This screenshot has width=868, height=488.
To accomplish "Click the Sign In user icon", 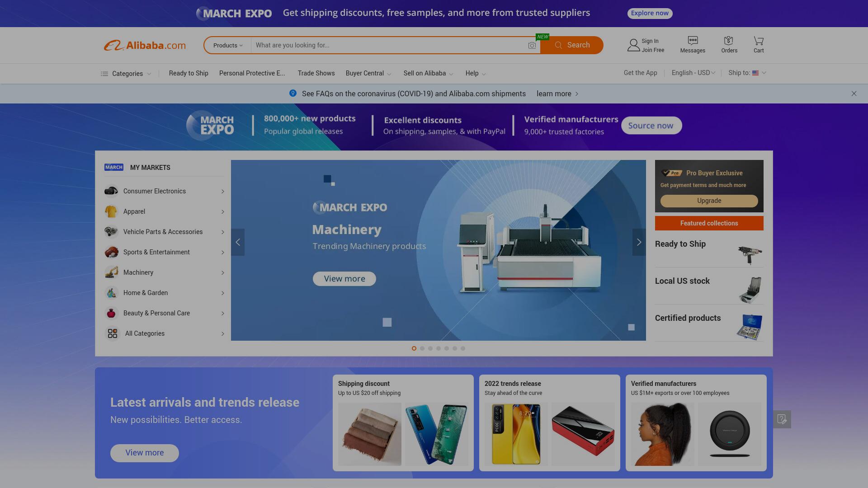I will pos(633,45).
